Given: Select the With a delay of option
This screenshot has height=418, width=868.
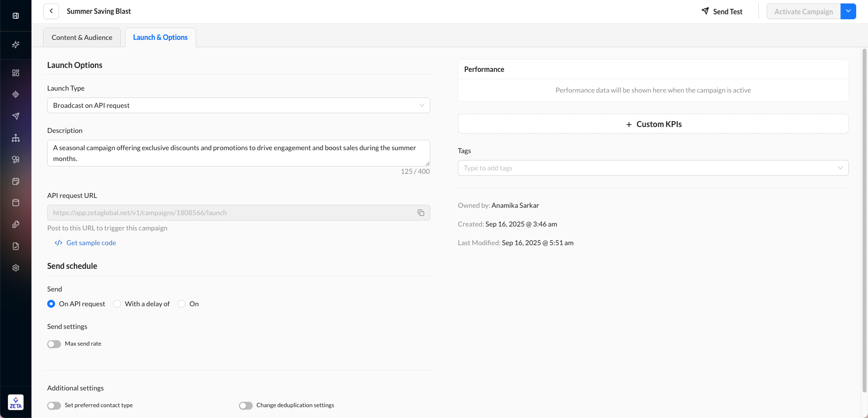Looking at the screenshot, I should (x=117, y=304).
